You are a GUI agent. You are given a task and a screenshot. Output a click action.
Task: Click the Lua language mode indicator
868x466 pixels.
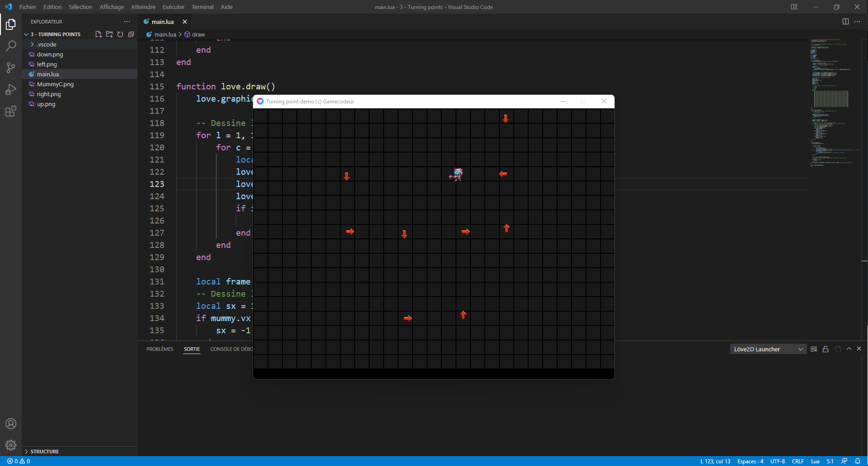pyautogui.click(x=815, y=461)
